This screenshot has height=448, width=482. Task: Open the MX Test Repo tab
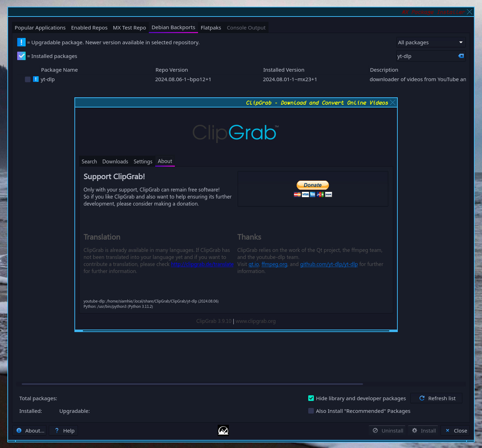[x=129, y=28]
